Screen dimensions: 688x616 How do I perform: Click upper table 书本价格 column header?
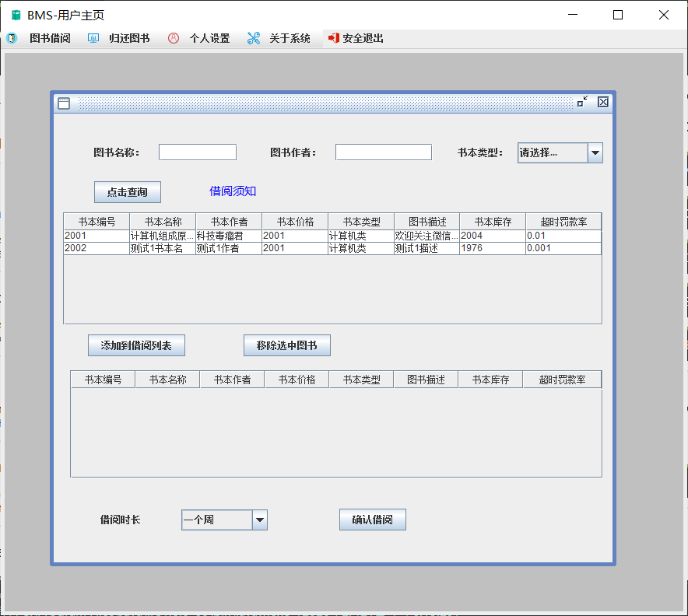pyautogui.click(x=295, y=222)
